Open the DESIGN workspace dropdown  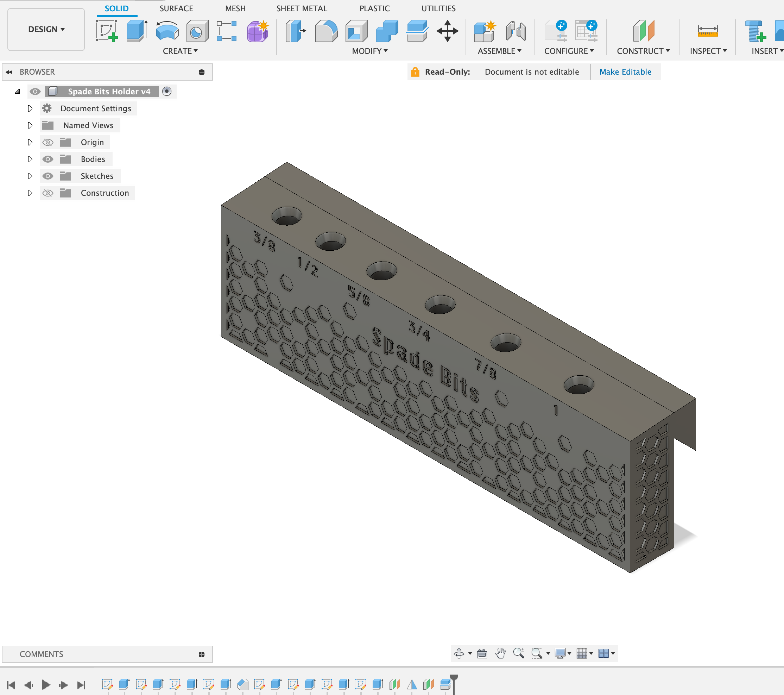click(x=46, y=30)
